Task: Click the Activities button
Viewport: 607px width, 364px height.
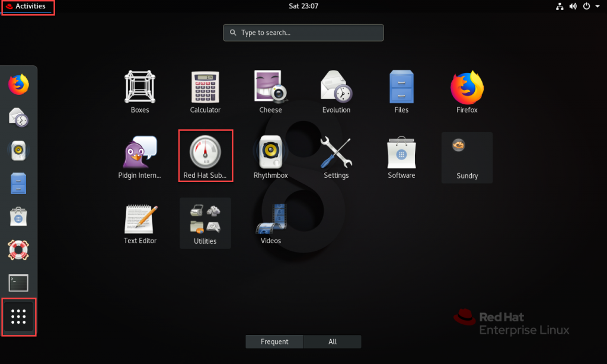Action: pos(27,7)
